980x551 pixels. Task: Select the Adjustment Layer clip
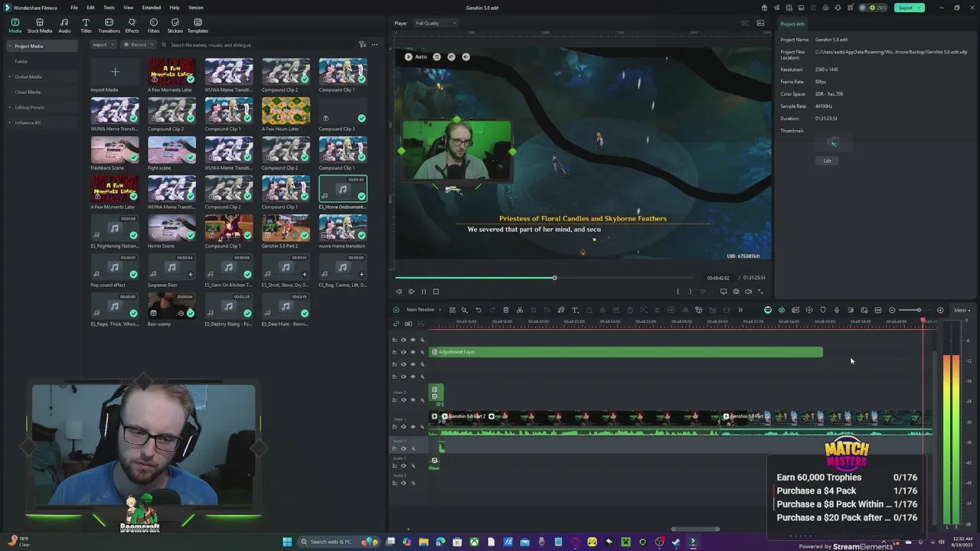[x=626, y=352]
